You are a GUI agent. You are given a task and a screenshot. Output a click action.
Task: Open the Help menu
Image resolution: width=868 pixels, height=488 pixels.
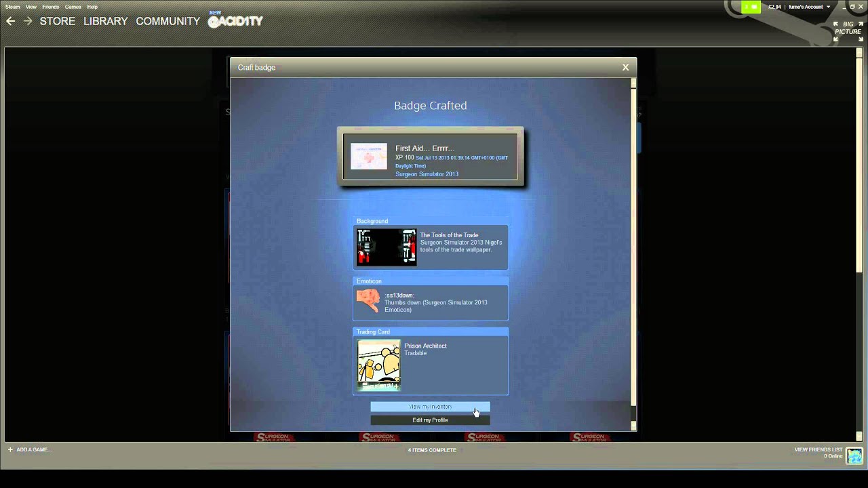click(x=92, y=7)
